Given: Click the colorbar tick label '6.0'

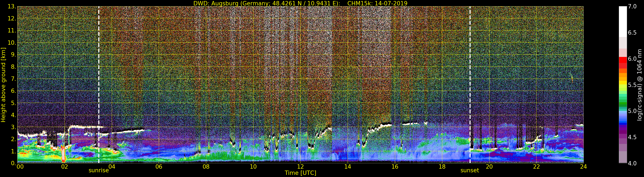Looking at the screenshot, I should [632, 59].
